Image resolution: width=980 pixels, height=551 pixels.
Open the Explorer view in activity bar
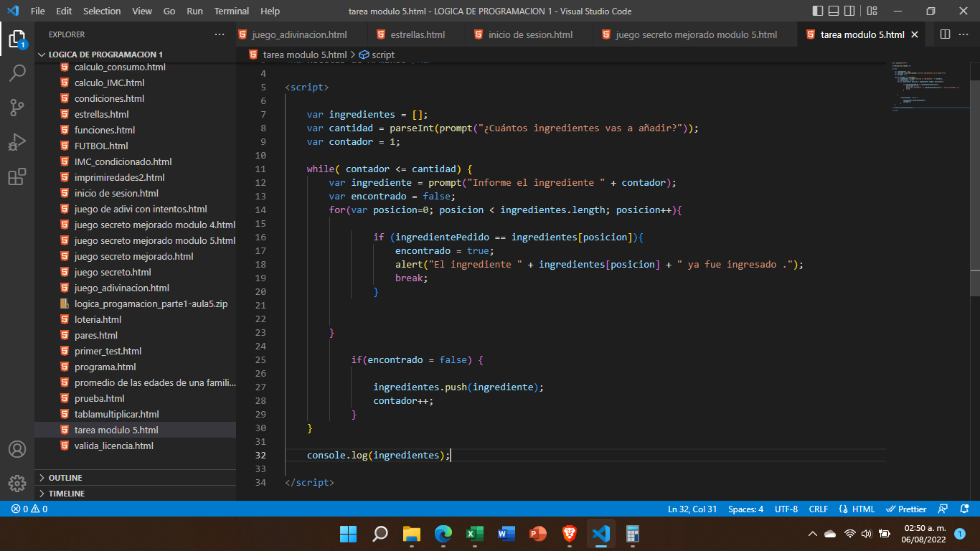17,38
